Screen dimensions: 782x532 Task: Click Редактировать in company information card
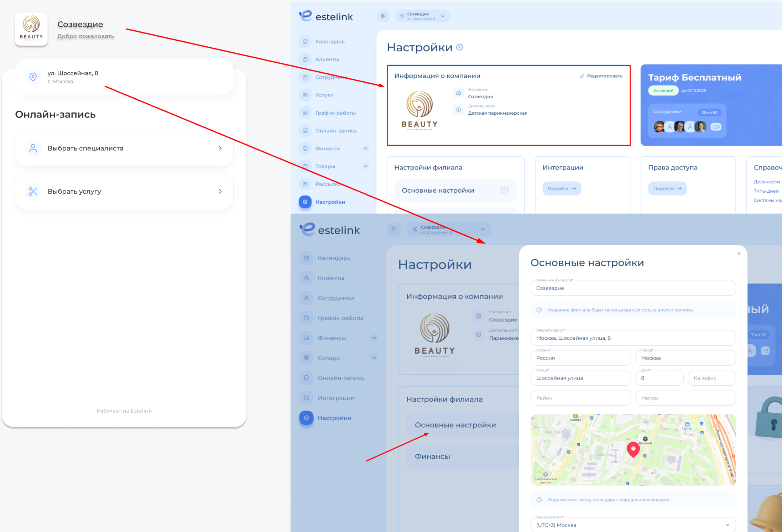[601, 76]
